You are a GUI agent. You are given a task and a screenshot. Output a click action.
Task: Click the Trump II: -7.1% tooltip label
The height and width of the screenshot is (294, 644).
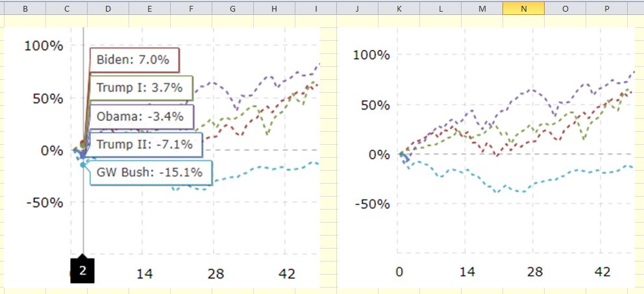coord(145,145)
